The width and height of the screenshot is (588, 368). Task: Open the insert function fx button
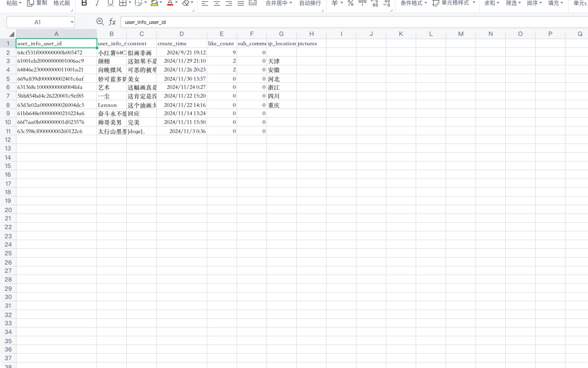pyautogui.click(x=113, y=22)
